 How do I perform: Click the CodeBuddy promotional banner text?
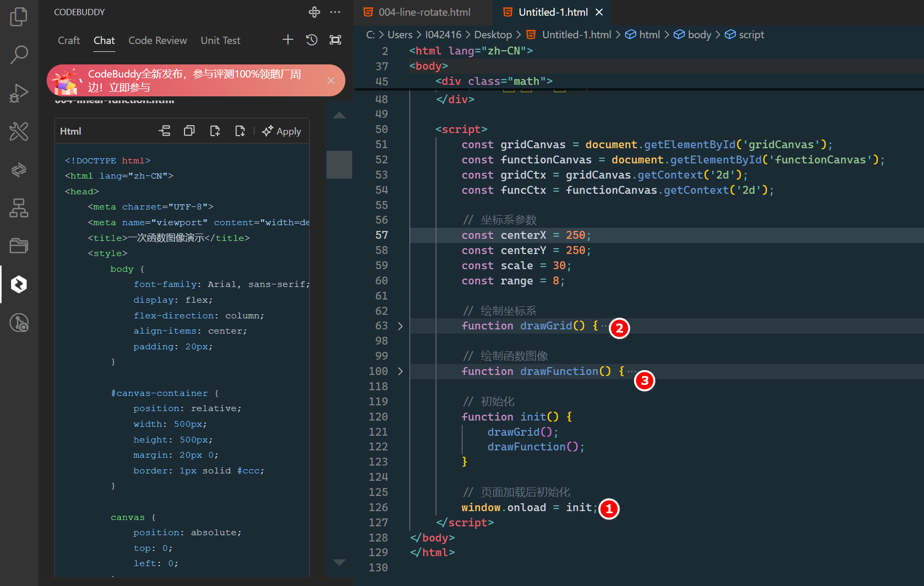(x=194, y=81)
